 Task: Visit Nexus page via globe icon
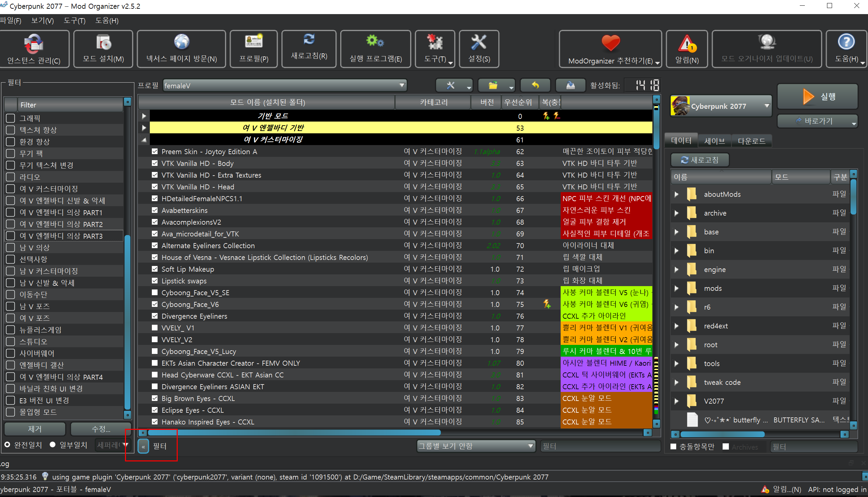point(182,42)
